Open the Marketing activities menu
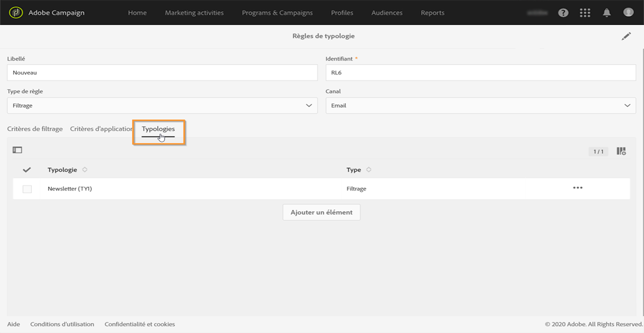This screenshot has height=333, width=644. click(x=194, y=12)
